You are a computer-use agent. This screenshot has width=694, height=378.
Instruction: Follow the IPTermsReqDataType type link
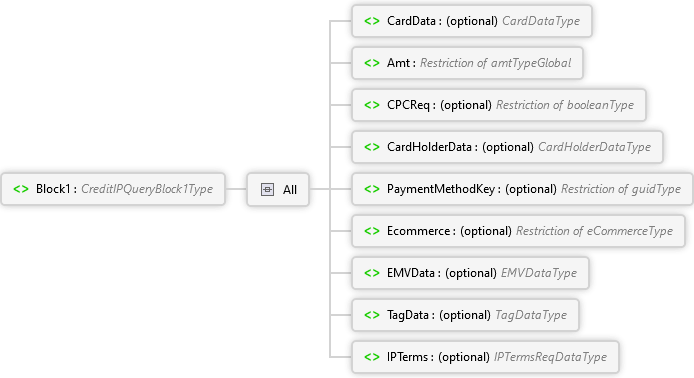(550, 357)
